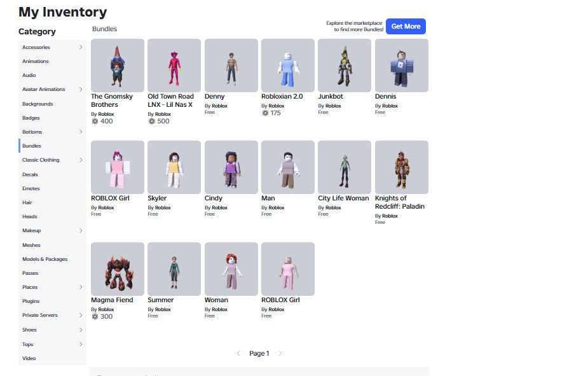588x376 pixels.
Task: Open Models & Packages category
Action: 44,259
